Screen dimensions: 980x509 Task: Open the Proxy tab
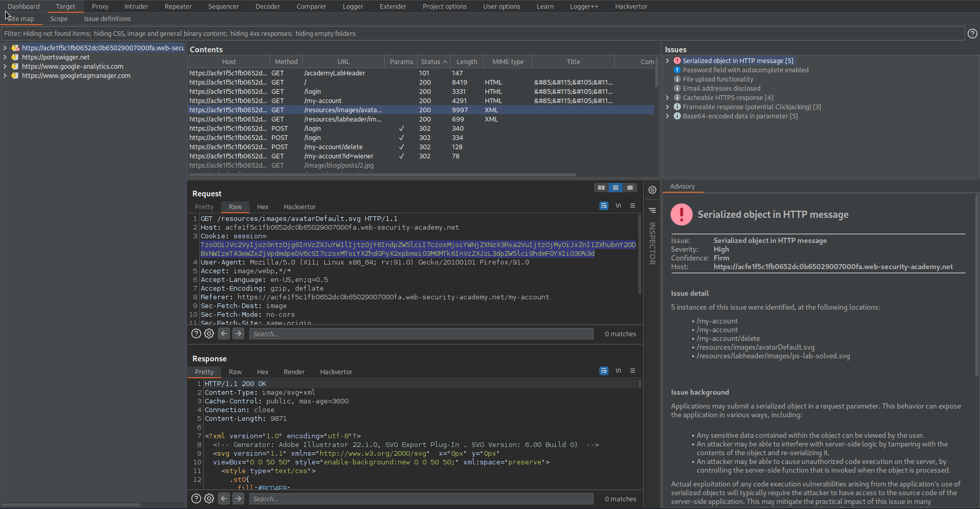point(100,6)
